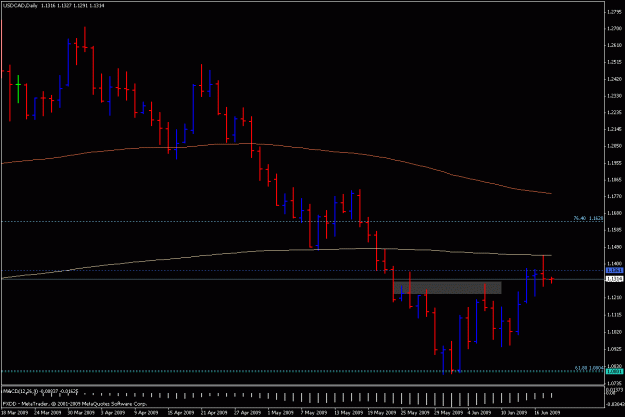
Task: Click the 1.2050 price axis label
Action: (x=614, y=146)
